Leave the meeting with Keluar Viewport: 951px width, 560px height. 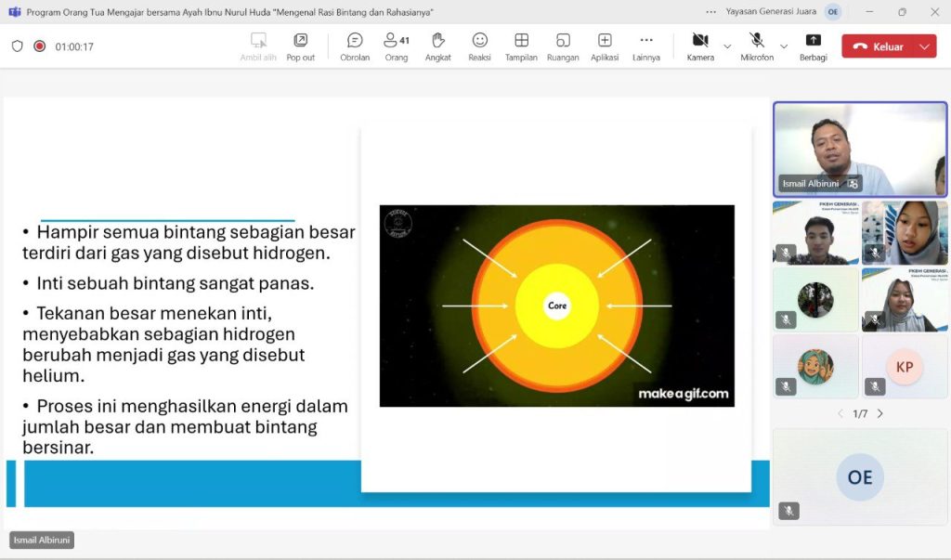[x=879, y=46]
